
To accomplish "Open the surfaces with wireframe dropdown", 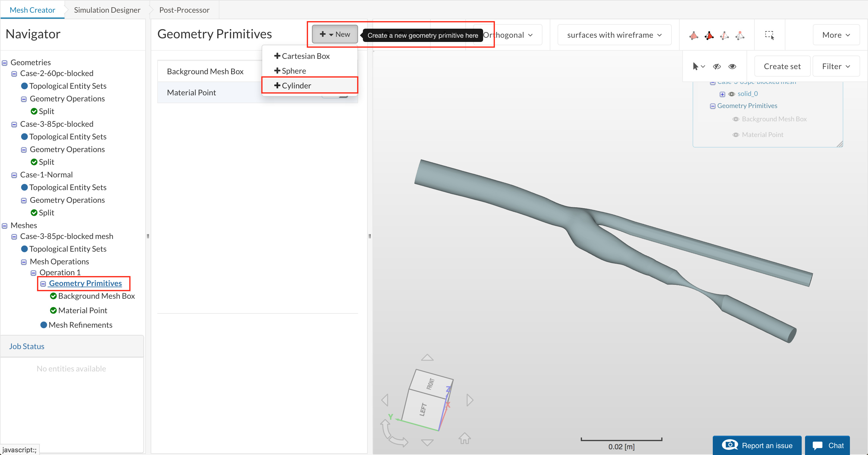I will 614,35.
